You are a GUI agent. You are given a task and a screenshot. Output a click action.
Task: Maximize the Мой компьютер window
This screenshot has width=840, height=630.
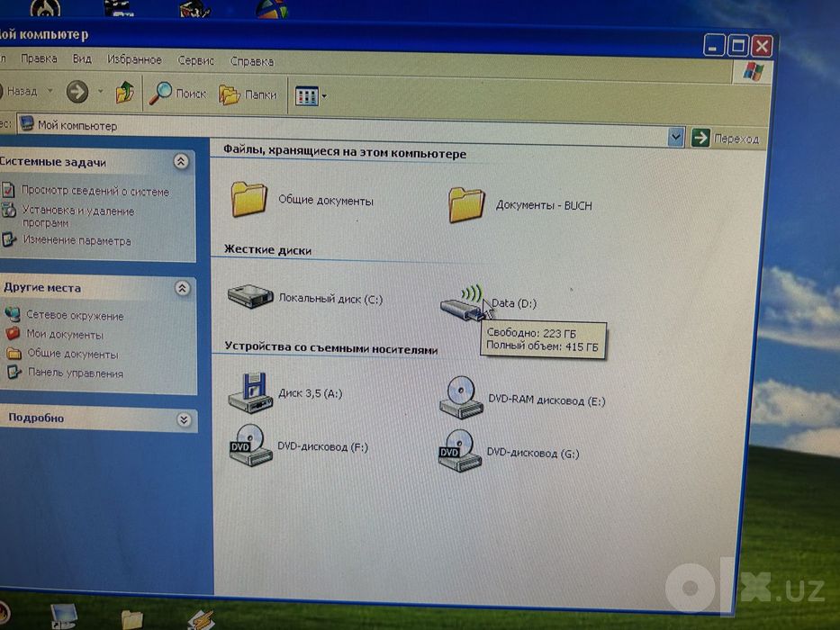[737, 46]
